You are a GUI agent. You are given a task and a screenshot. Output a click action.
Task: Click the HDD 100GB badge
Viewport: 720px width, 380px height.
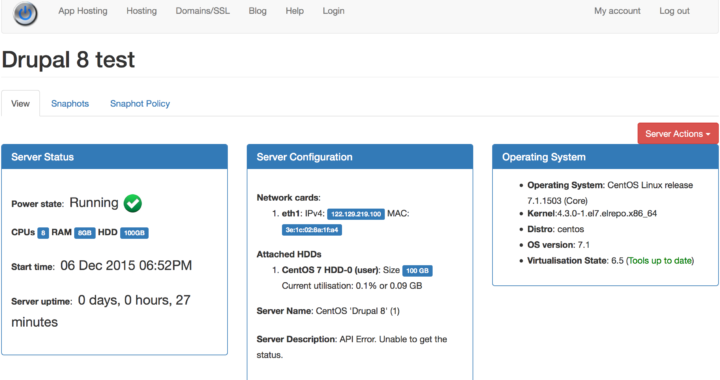point(134,233)
